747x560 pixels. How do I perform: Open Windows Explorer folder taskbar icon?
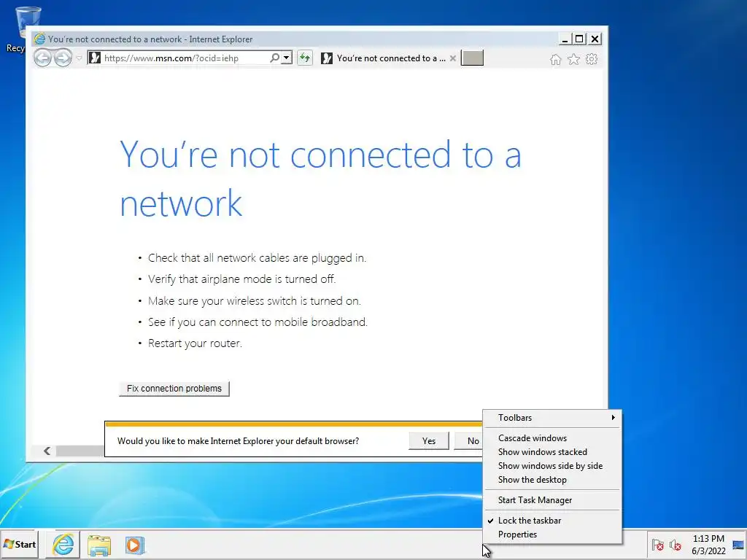click(x=99, y=545)
